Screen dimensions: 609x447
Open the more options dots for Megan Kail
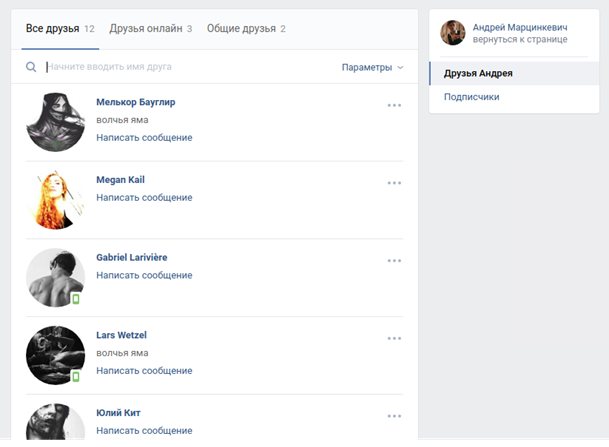(394, 183)
